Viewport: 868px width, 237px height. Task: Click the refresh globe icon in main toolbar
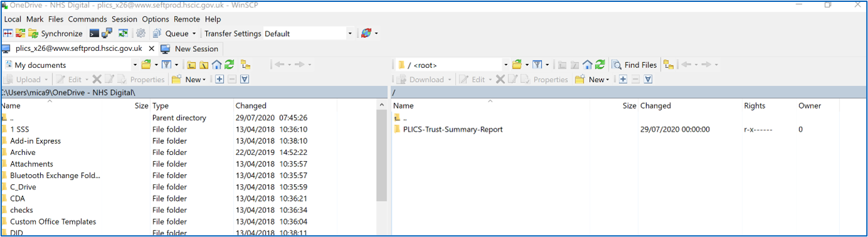[x=367, y=33]
